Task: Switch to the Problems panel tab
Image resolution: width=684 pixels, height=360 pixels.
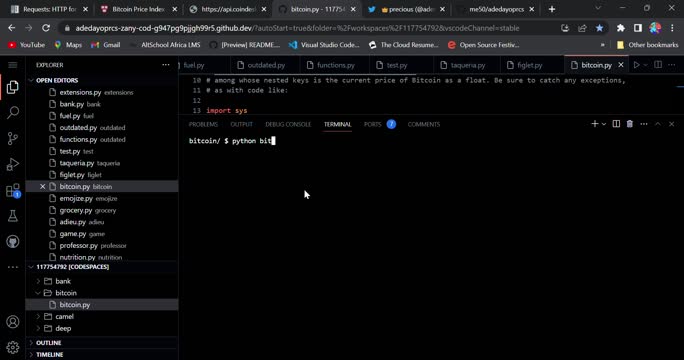Action: coord(203,124)
